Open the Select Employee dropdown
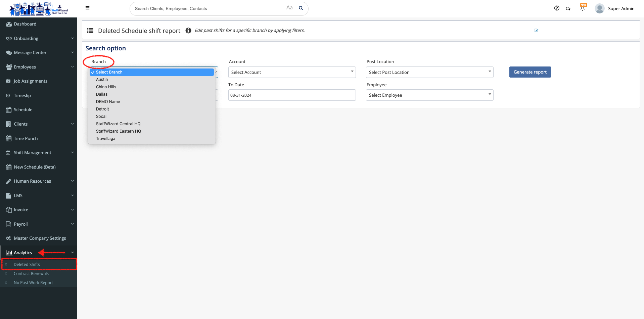Screen dimensions: 644x319 pyautogui.click(x=429, y=95)
